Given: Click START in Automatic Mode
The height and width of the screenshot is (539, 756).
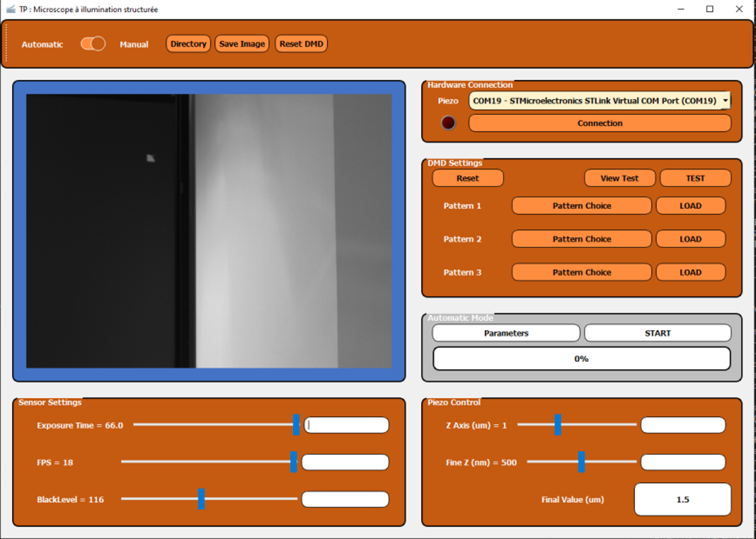Looking at the screenshot, I should (657, 333).
